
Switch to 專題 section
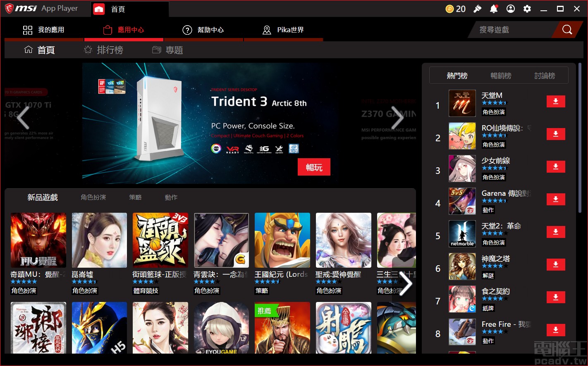(x=167, y=50)
